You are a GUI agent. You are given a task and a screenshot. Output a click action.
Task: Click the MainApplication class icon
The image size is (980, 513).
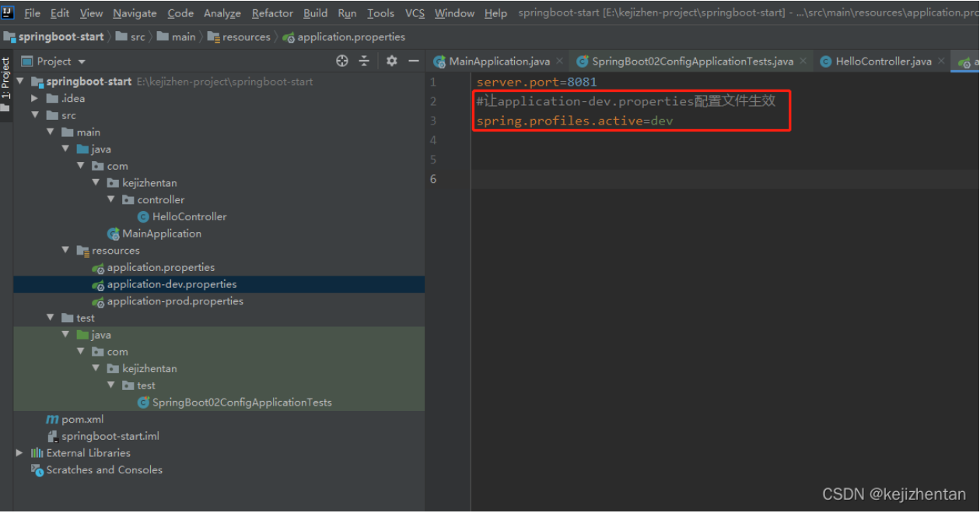(114, 234)
